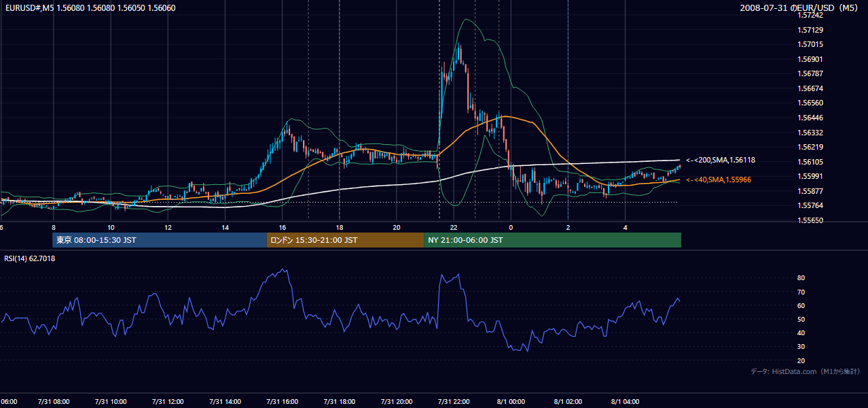Screen dimensions: 868x408
Task: Click the HistData.com data source note
Action: click(x=806, y=371)
